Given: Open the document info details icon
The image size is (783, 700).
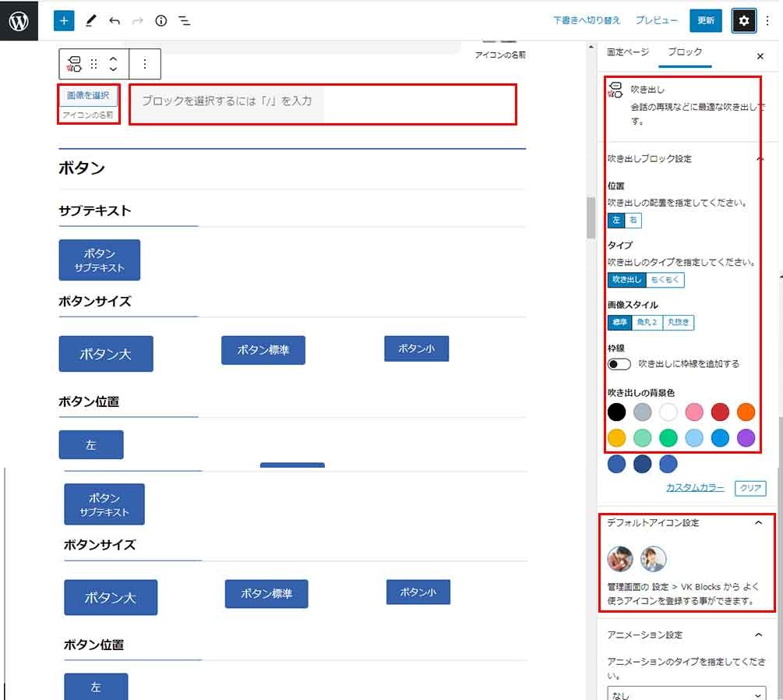Looking at the screenshot, I should pos(161,21).
